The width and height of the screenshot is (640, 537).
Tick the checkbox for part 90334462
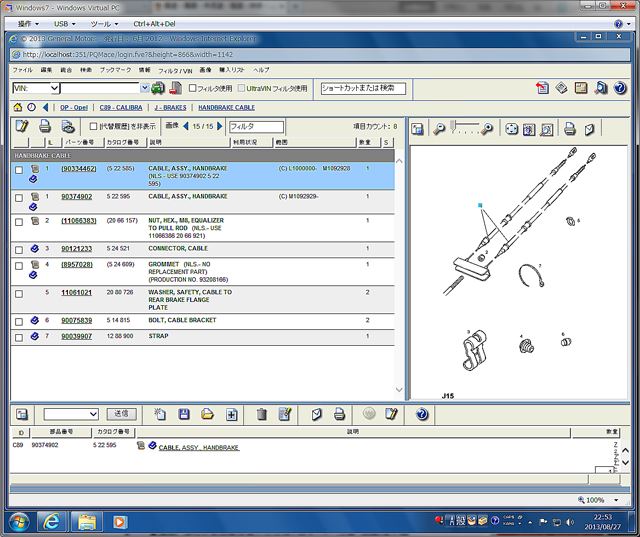[19, 170]
